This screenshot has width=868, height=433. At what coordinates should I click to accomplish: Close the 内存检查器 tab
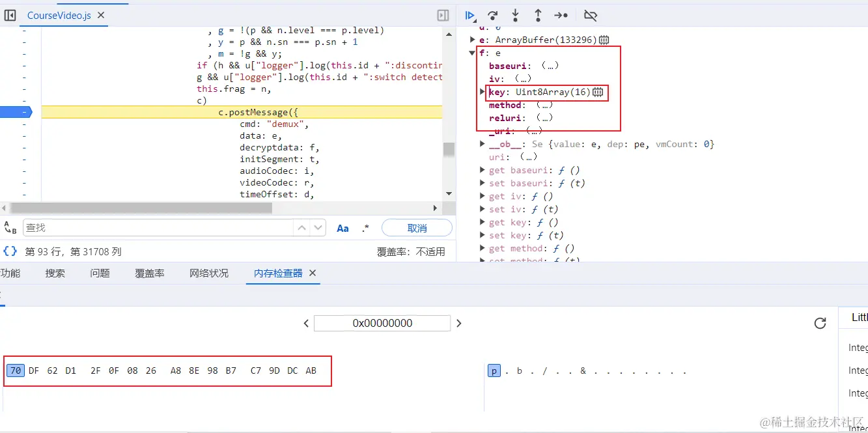313,273
